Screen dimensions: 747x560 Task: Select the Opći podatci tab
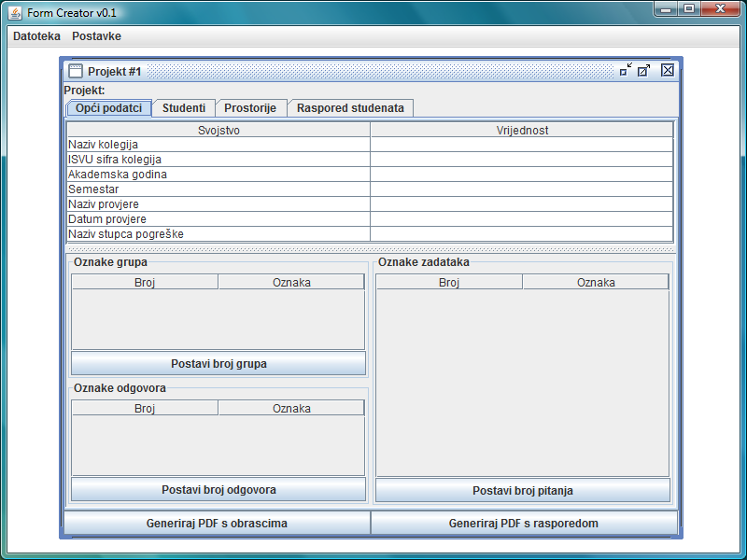point(109,108)
